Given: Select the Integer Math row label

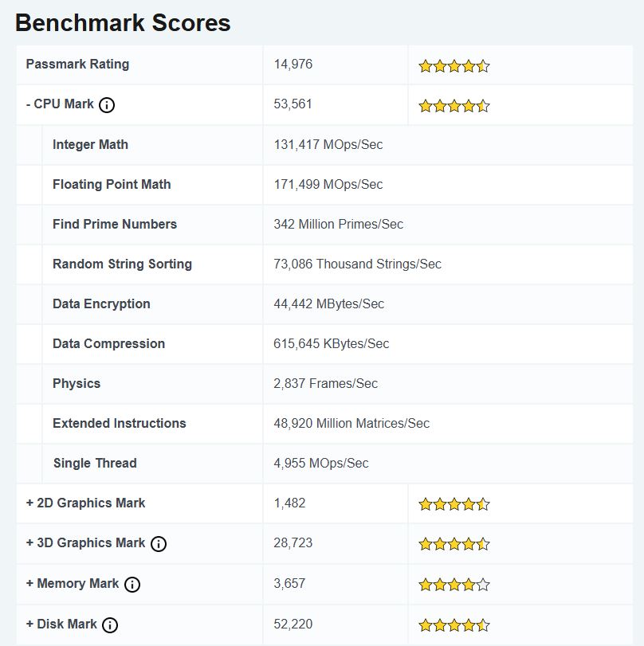Looking at the screenshot, I should (x=89, y=144).
